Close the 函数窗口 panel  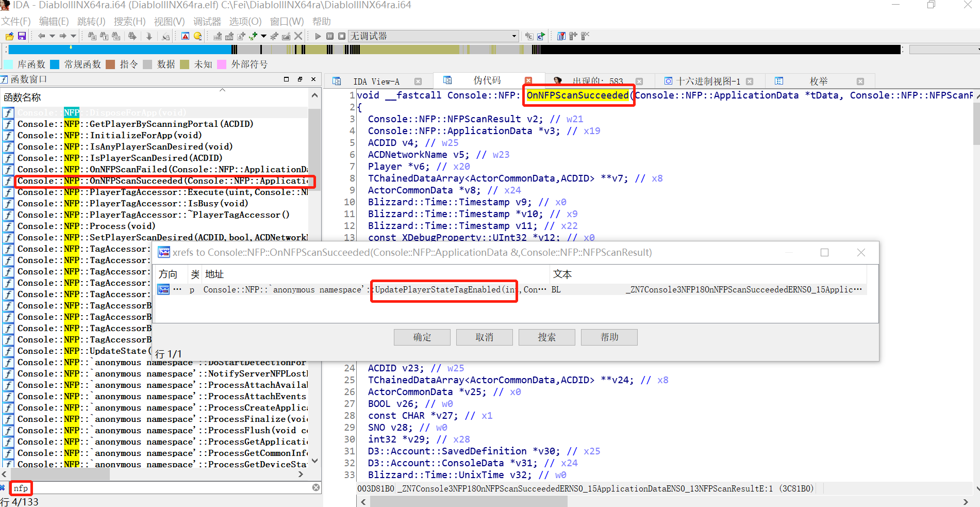(313, 79)
